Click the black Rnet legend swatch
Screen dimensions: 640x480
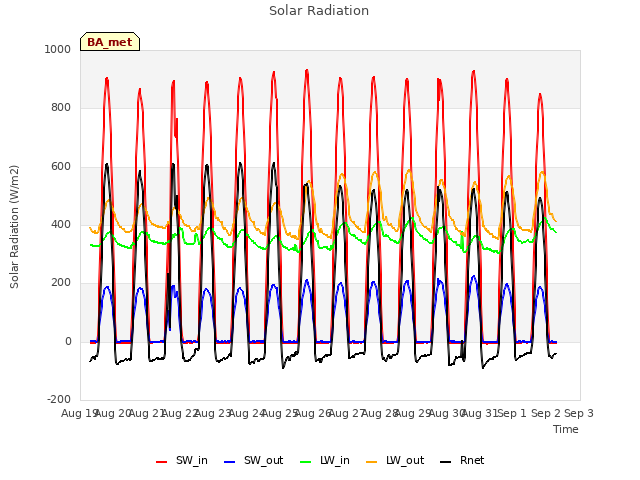pos(446,462)
